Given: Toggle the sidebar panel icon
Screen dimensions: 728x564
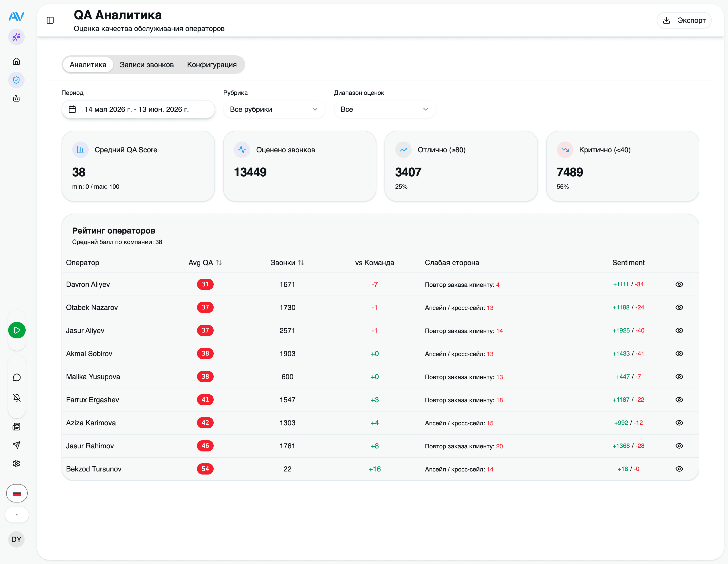Looking at the screenshot, I should pos(50,20).
